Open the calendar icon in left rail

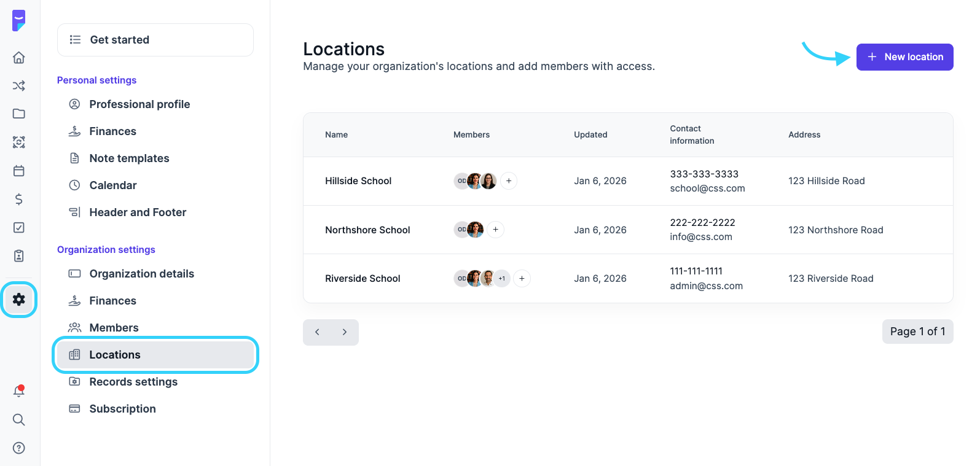tap(19, 171)
